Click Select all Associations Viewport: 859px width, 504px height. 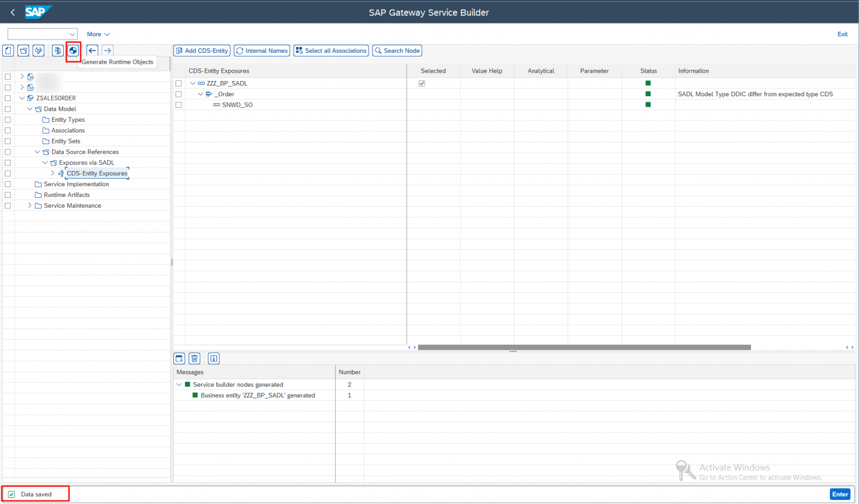coord(331,50)
